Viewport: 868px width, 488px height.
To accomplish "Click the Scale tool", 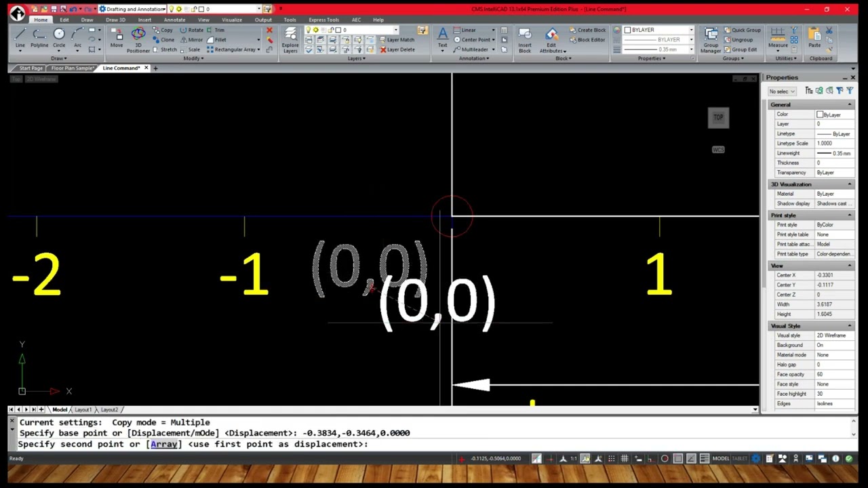I will 191,49.
